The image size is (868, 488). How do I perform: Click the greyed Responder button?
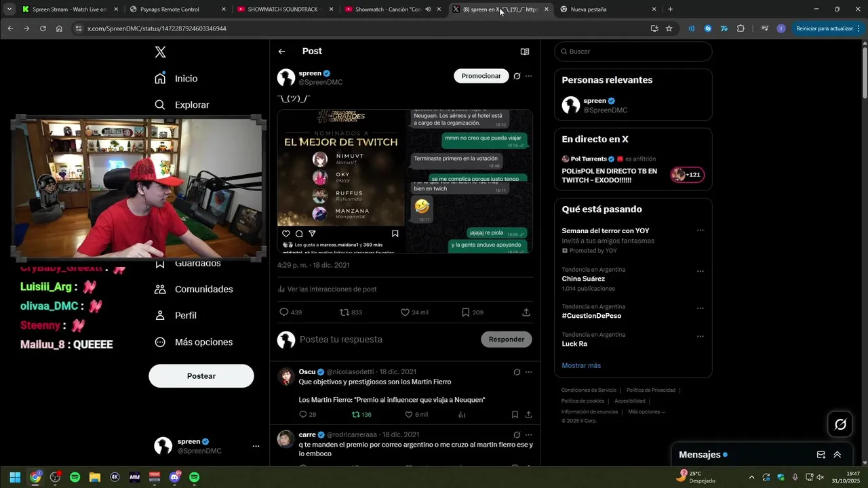tap(507, 339)
